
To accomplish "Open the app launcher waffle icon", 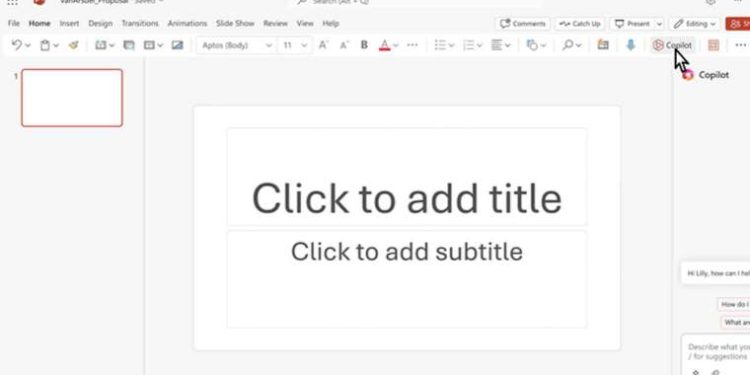I will (12, 2).
